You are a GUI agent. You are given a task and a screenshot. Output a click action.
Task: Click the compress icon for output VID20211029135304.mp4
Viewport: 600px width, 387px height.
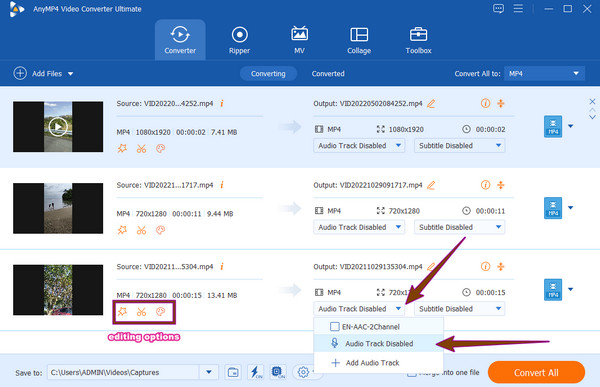[501, 266]
